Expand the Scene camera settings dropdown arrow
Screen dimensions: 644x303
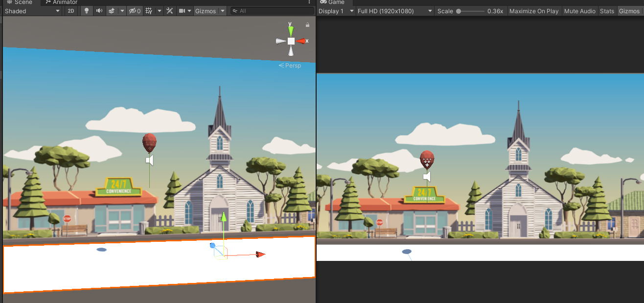tap(189, 11)
